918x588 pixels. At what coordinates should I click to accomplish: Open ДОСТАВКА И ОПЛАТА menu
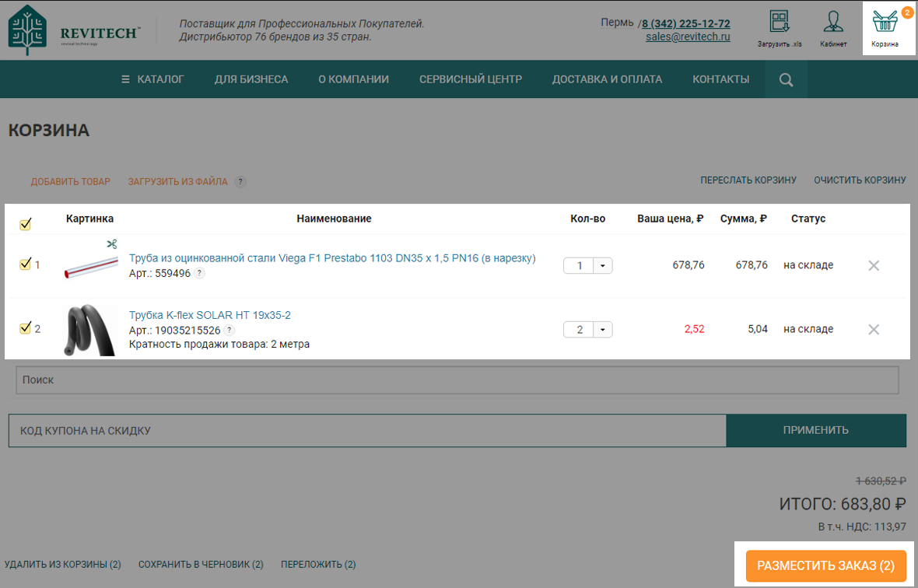[607, 79]
